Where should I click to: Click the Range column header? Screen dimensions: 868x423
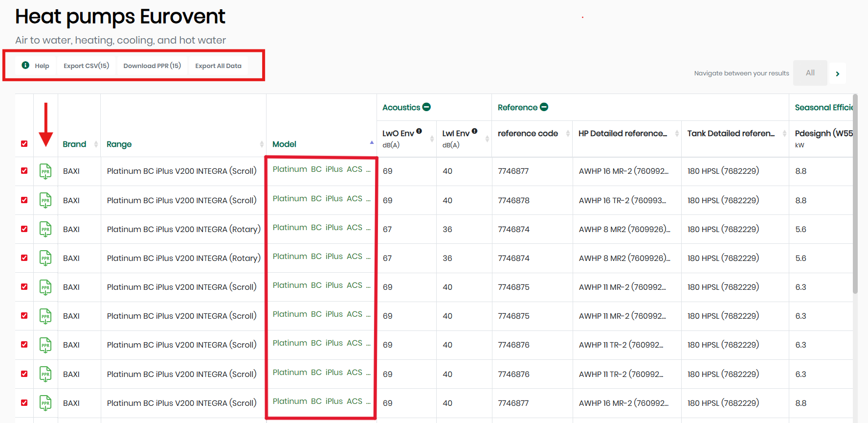point(119,144)
